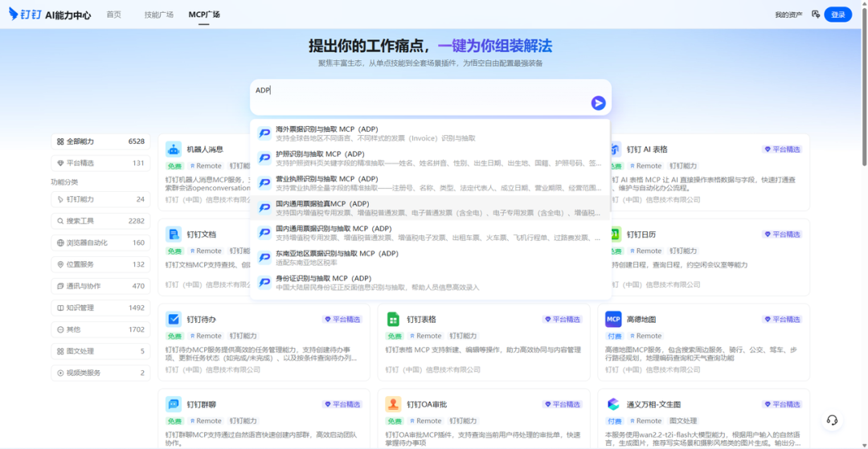Click the 钉钉文档 document icon
Viewport: 868px width, 449px height.
coord(174,234)
